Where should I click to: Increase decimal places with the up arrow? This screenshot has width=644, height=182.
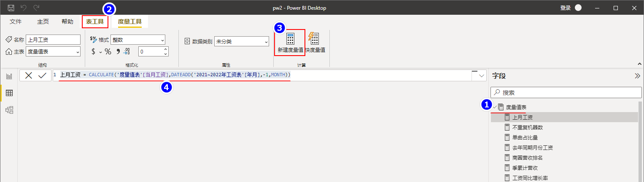(x=165, y=49)
